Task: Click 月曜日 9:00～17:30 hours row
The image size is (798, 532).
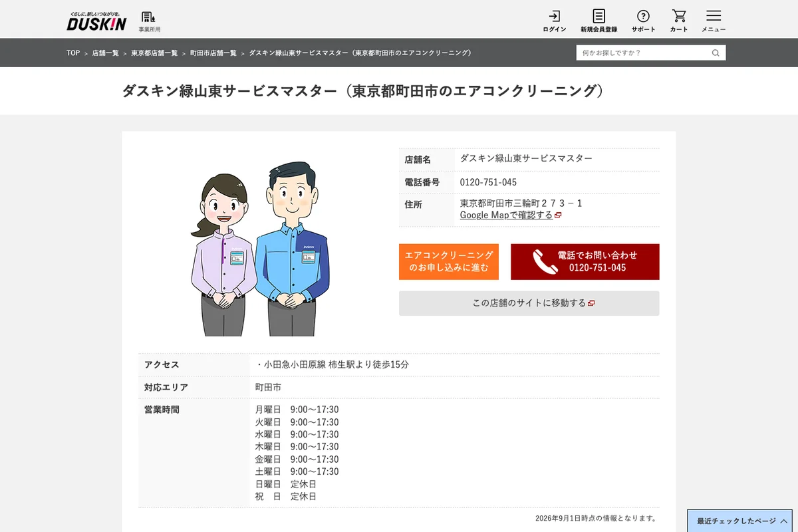Action: [297, 409]
